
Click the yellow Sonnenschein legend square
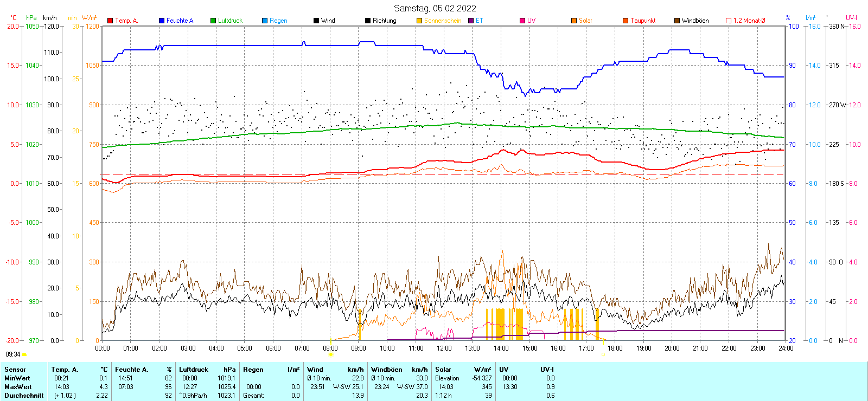pos(419,21)
